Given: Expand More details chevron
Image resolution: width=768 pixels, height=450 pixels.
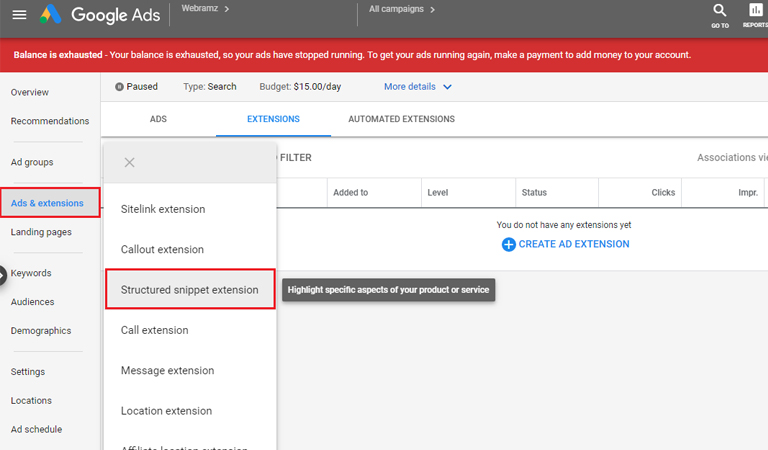Looking at the screenshot, I should (x=447, y=87).
